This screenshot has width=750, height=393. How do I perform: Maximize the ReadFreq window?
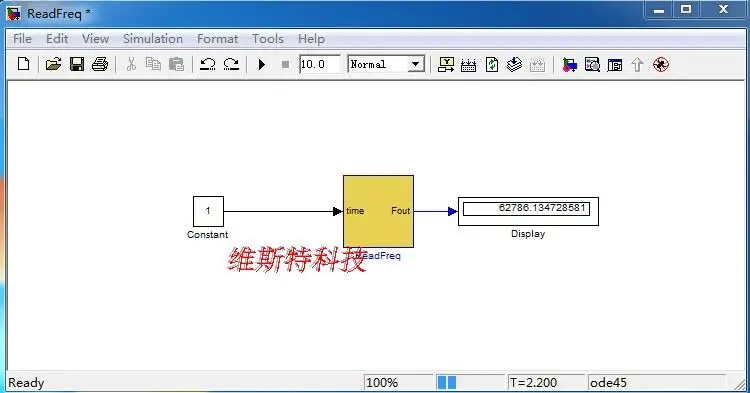(x=686, y=10)
